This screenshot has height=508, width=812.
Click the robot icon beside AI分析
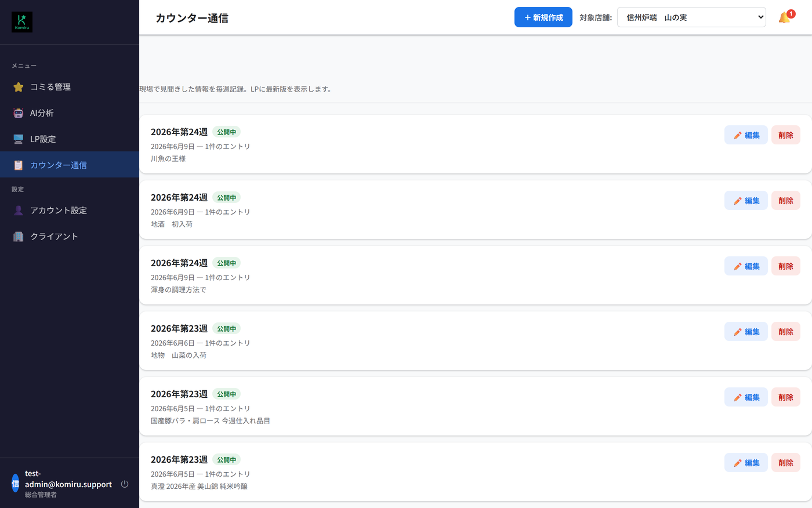[x=19, y=113]
